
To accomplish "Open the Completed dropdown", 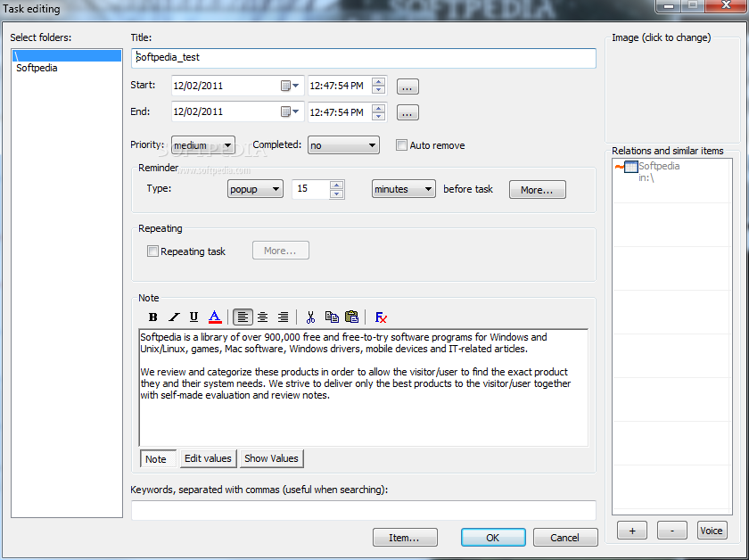I will tap(343, 145).
